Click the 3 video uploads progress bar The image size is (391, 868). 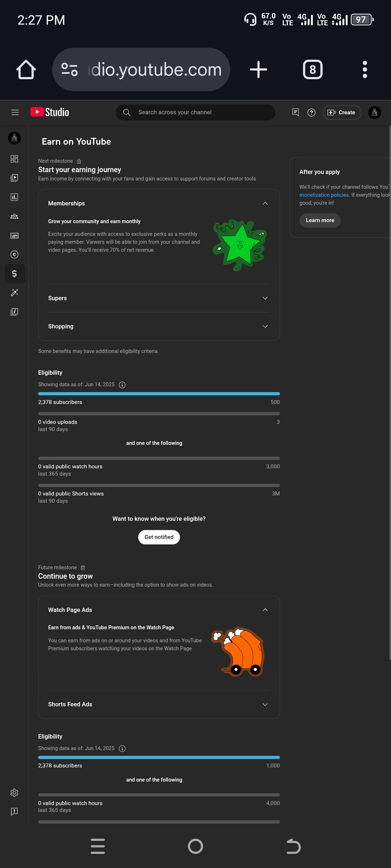tap(159, 413)
